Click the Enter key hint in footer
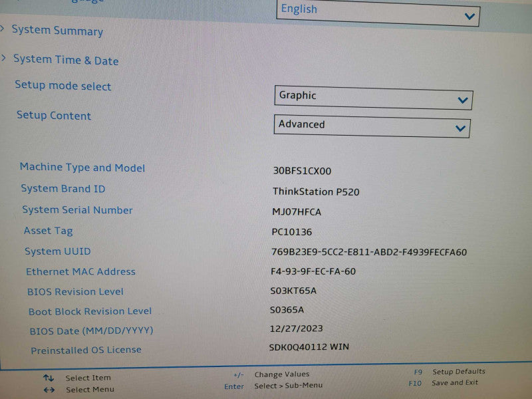This screenshot has height=399, width=532. [234, 386]
